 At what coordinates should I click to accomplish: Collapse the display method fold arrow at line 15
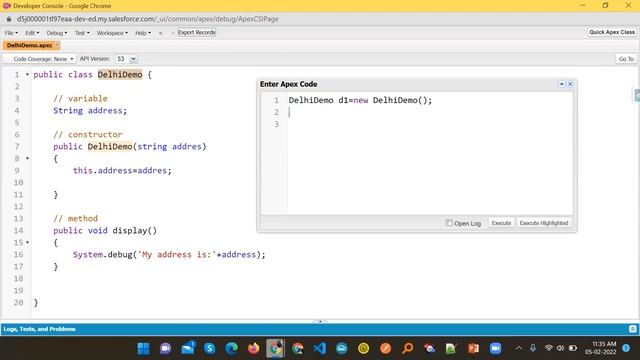(27, 242)
